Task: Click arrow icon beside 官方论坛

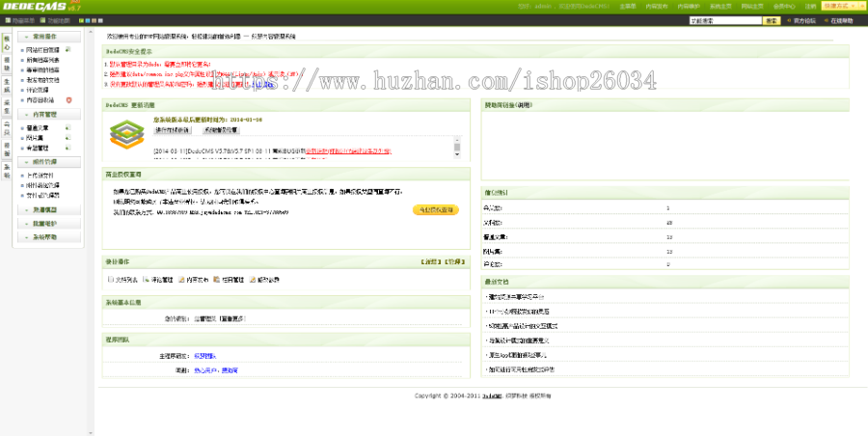Action: 789,20
